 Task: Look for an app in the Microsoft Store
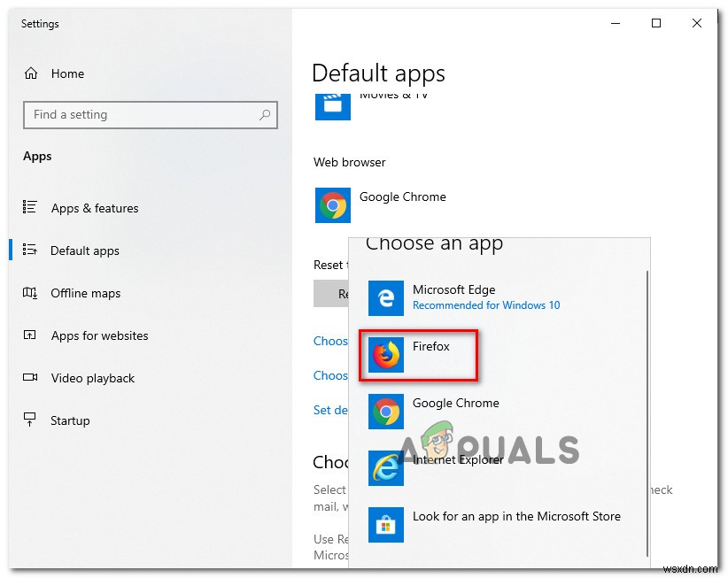pyautogui.click(x=517, y=516)
